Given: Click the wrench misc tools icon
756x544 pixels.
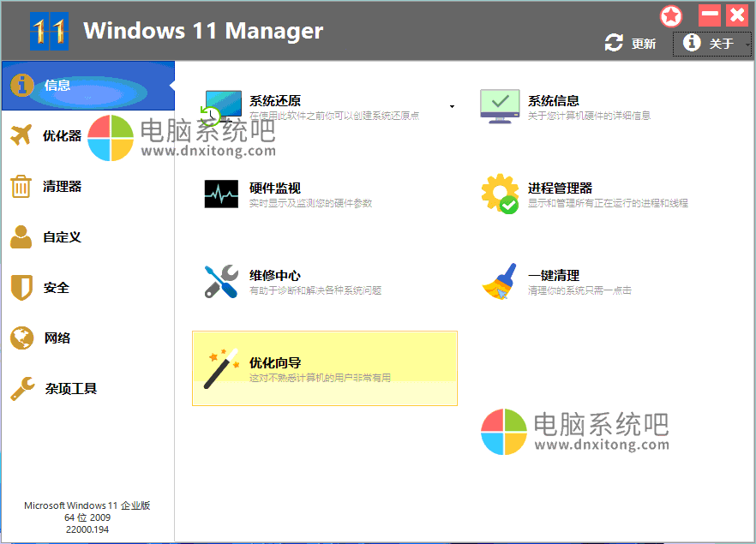Looking at the screenshot, I should click(22, 388).
